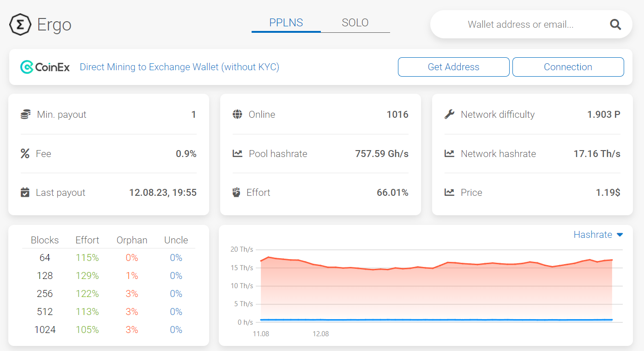Click the calendar icon beside Last payout

click(25, 193)
